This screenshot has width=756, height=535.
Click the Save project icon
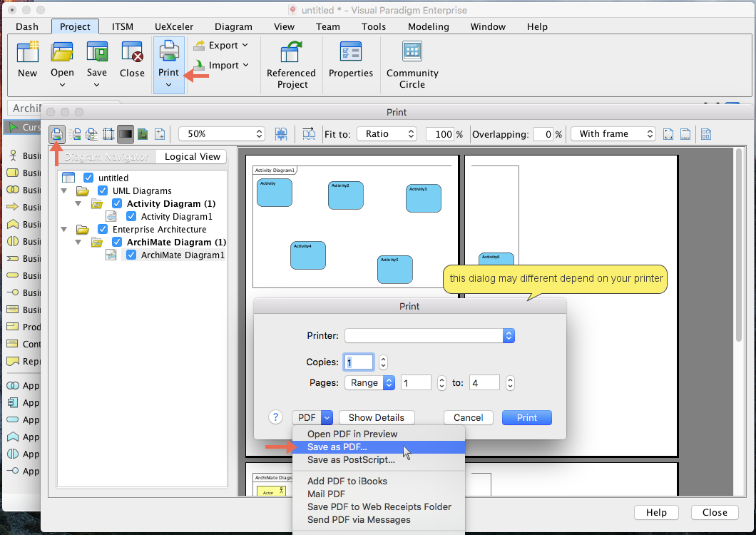97,52
